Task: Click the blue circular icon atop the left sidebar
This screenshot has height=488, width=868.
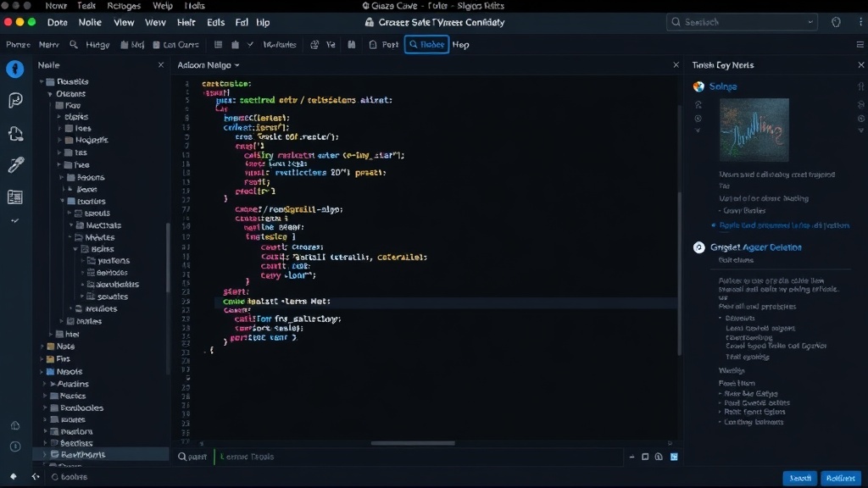Action: click(15, 69)
